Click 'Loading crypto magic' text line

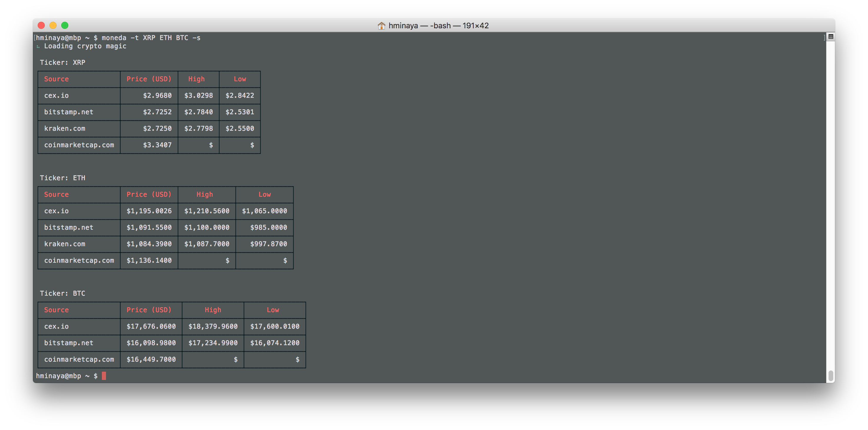tap(85, 46)
